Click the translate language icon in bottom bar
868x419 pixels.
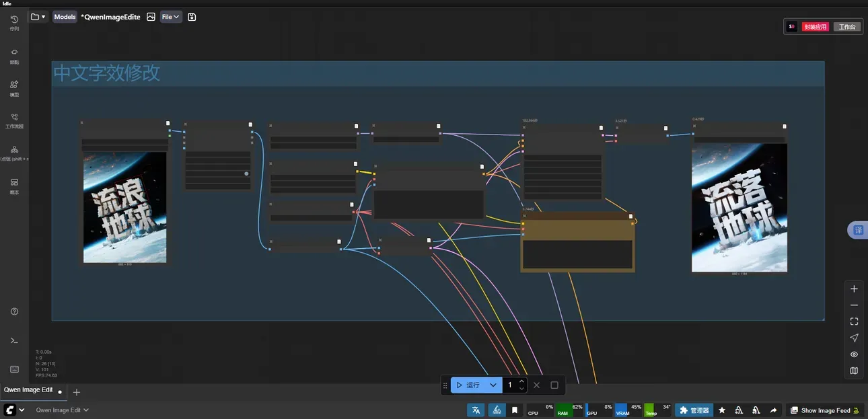coord(476,410)
